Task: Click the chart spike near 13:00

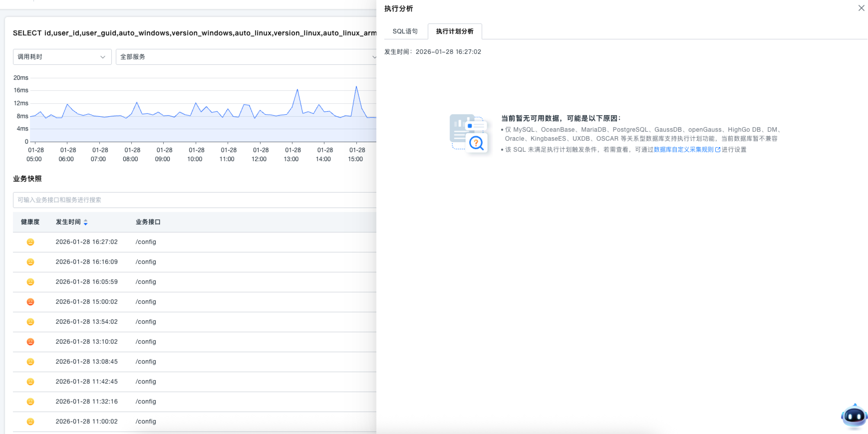Action: (297, 90)
